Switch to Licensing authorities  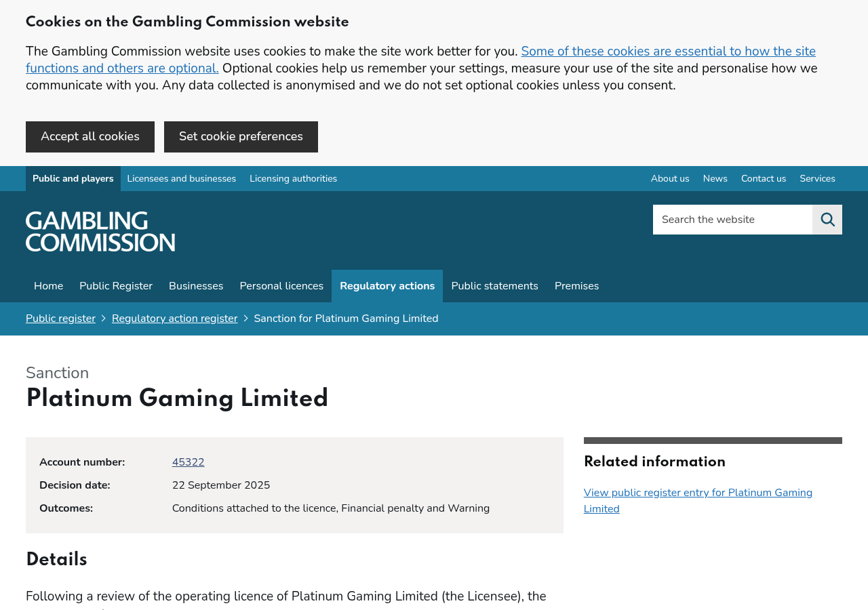coord(294,179)
